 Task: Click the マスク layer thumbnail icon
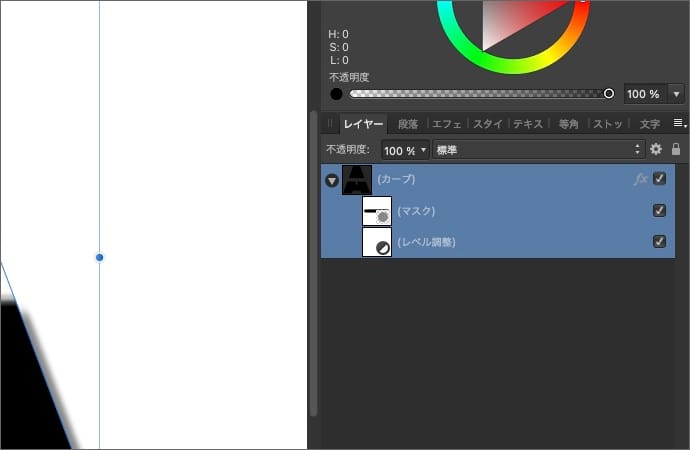coord(376,211)
